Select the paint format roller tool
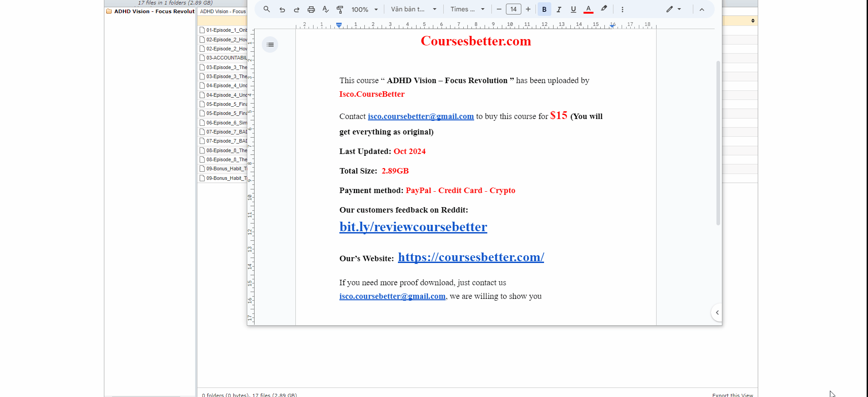The height and width of the screenshot is (397, 868). pos(340,10)
